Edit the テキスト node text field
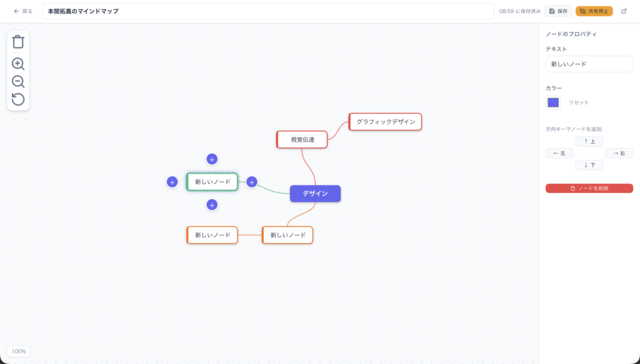The height and width of the screenshot is (364, 640). point(589,64)
